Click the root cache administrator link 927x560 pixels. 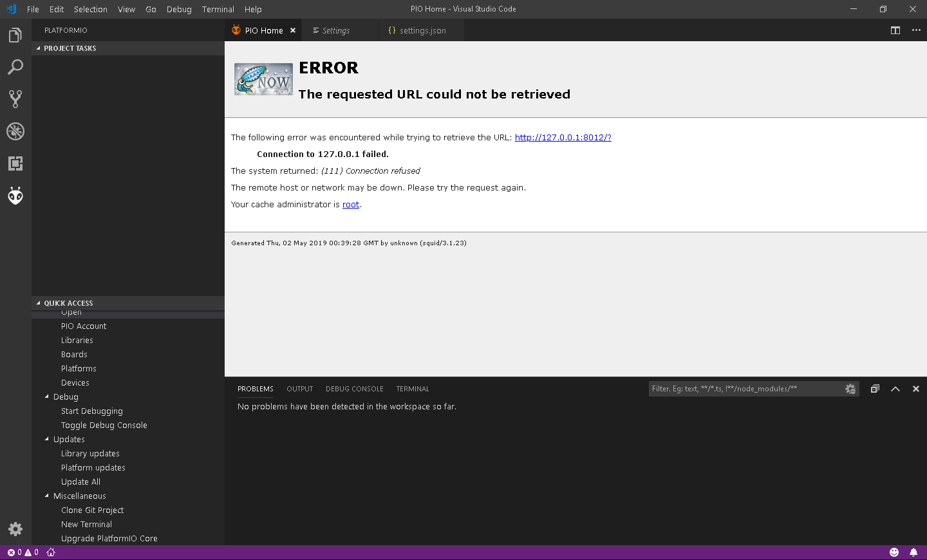(351, 204)
